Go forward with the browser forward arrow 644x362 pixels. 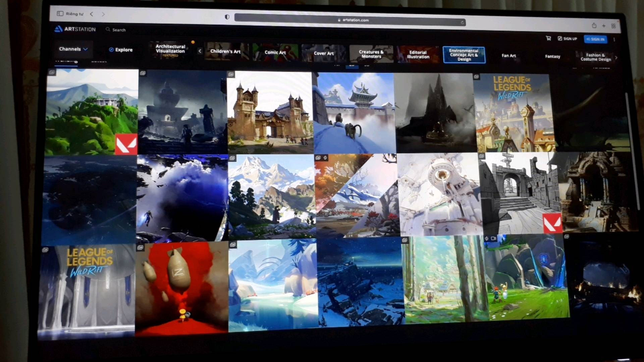[103, 14]
